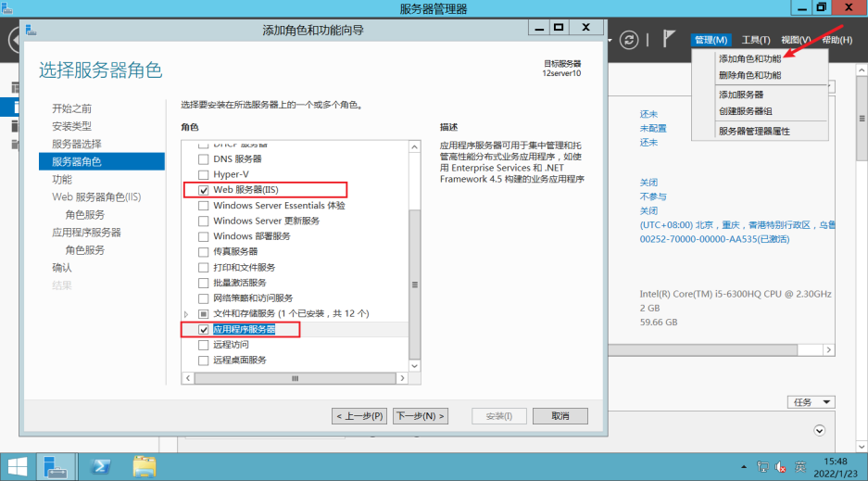This screenshot has width=868, height=481.
Task: Show hidden tray icons arrow
Action: point(744,467)
